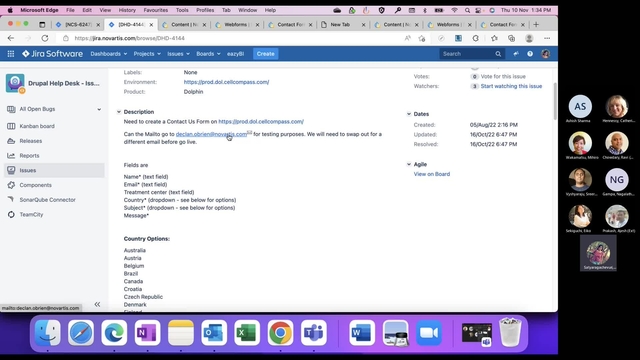
Task: Expand the Boards dropdown menu
Action: click(x=208, y=54)
